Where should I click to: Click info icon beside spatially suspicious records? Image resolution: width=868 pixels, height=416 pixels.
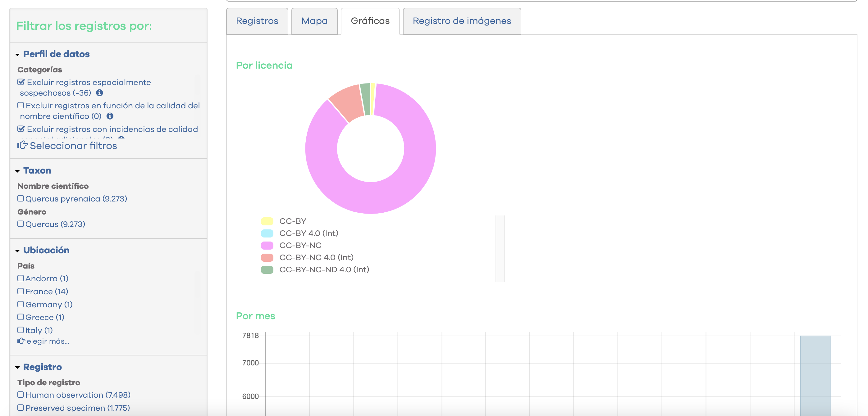(x=99, y=93)
